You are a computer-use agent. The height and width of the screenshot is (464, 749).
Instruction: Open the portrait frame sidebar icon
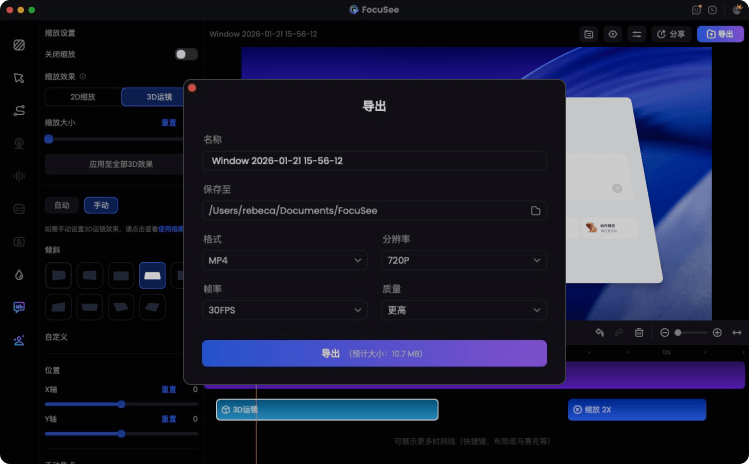(x=19, y=242)
